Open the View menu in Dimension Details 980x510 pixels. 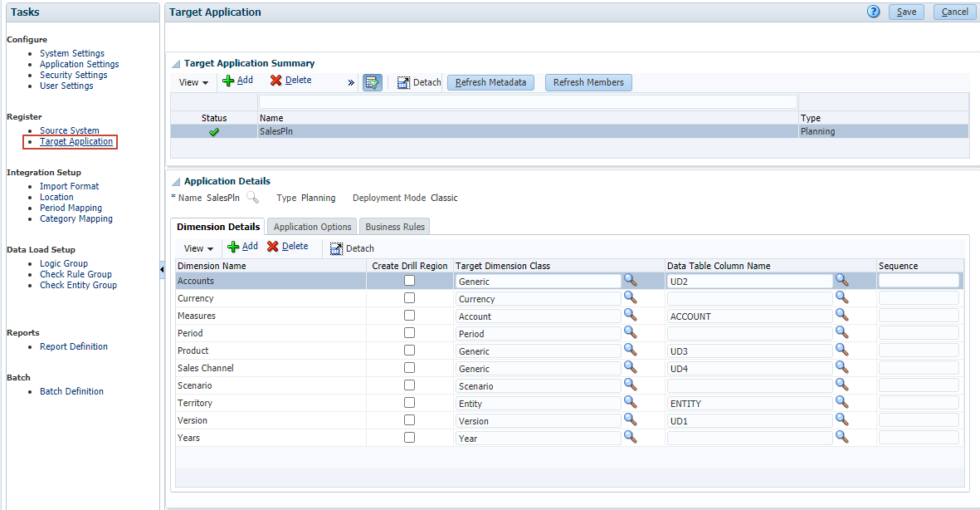pos(198,248)
